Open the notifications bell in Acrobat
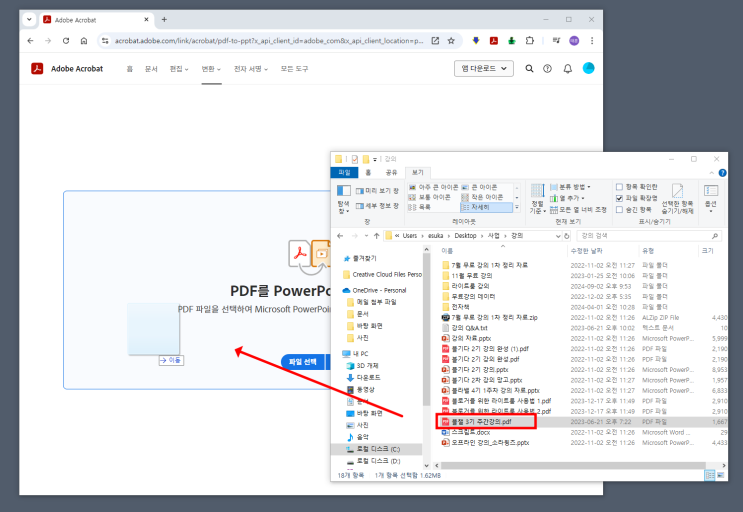Viewport: 743px width, 512px height. [x=568, y=69]
